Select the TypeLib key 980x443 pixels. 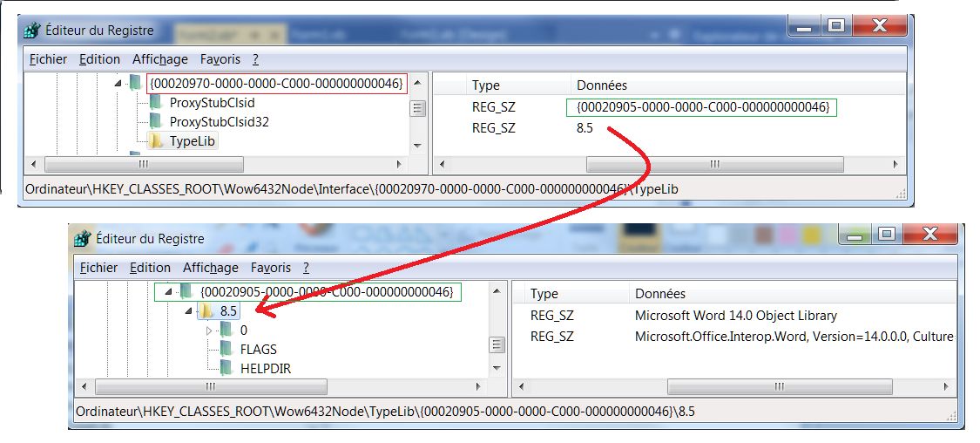pos(192,141)
